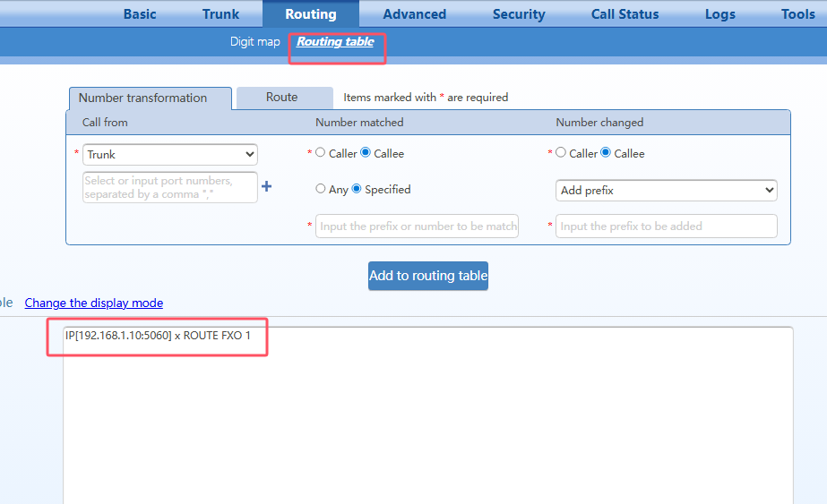Click the plus icon to add port
Viewport: 827px width, 504px height.
[266, 187]
